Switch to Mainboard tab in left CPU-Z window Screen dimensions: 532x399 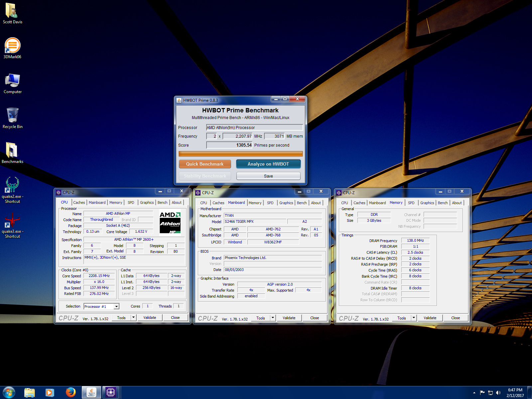pos(97,202)
